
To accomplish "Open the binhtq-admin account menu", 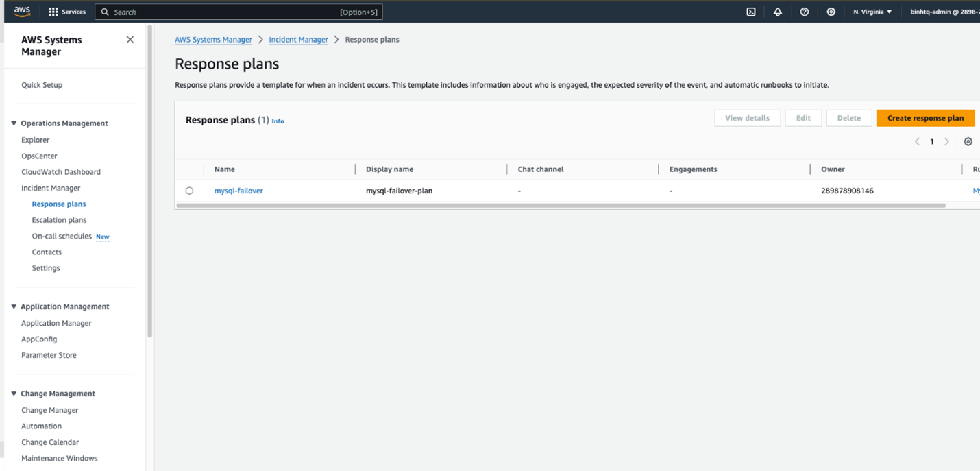I will 944,12.
